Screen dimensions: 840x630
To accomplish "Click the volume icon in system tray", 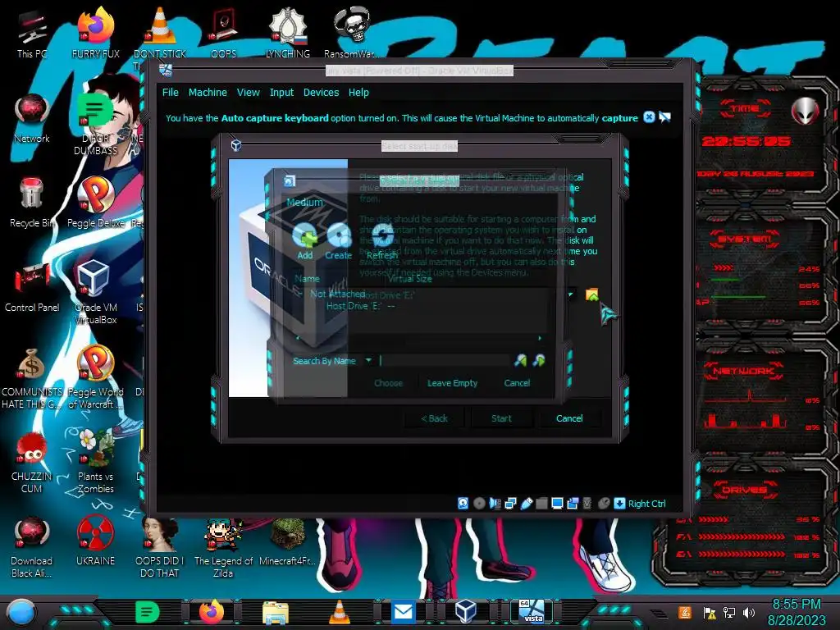I will (748, 612).
